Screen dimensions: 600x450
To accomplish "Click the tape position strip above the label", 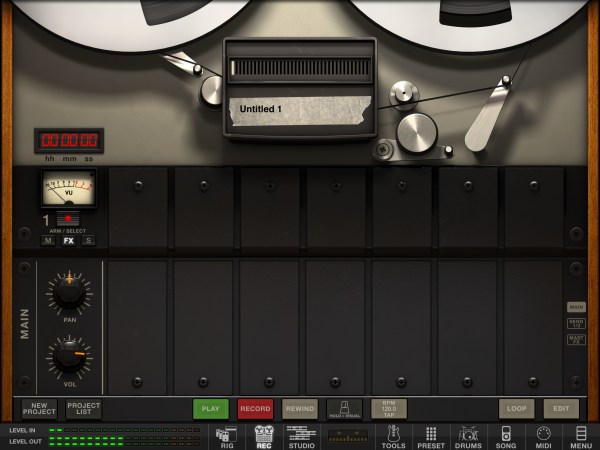I will [300, 68].
